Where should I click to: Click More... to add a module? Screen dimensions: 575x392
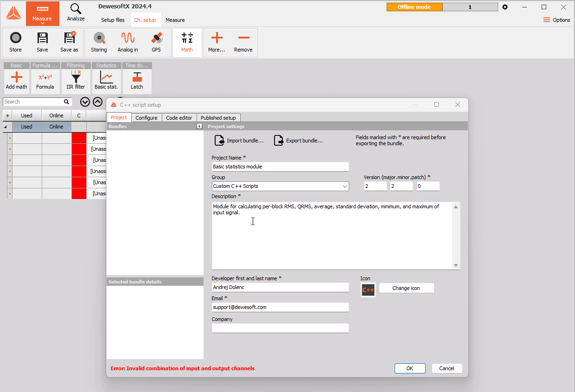tap(217, 43)
